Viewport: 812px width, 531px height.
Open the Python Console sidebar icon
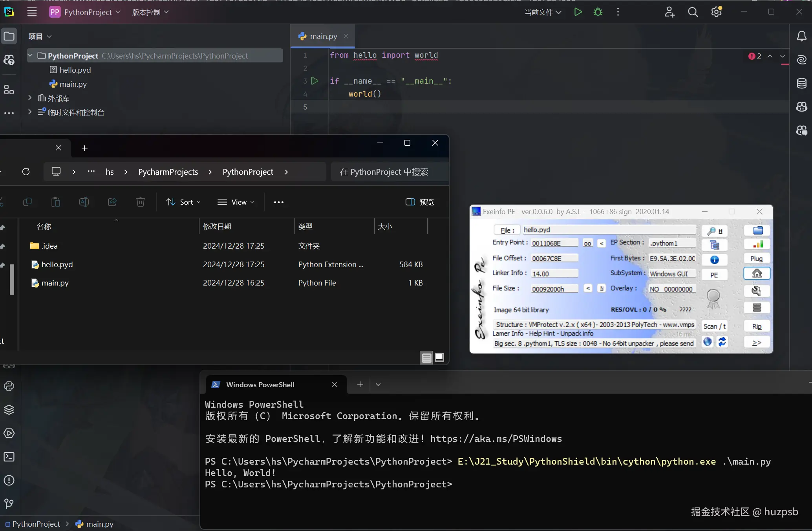point(9,386)
